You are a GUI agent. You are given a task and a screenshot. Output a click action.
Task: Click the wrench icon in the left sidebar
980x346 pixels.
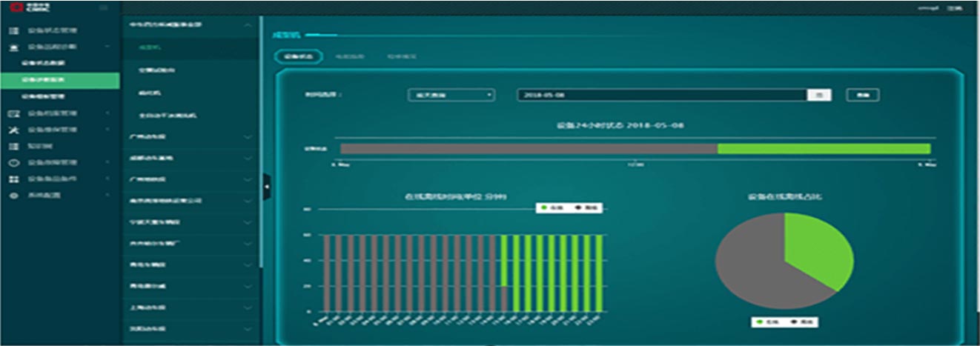(x=13, y=130)
